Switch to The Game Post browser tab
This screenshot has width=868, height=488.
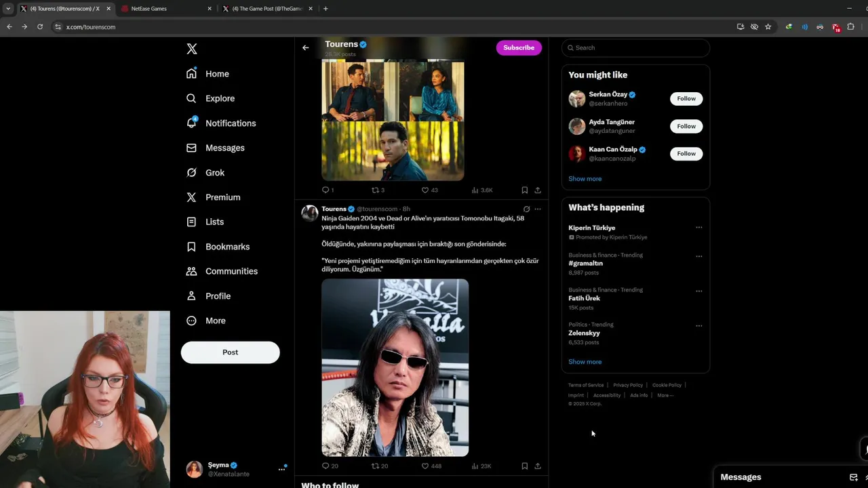point(268,9)
